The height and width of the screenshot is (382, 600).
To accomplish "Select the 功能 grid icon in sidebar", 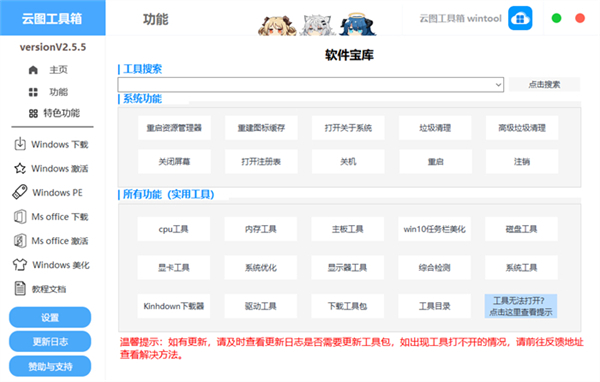I will 33,92.
